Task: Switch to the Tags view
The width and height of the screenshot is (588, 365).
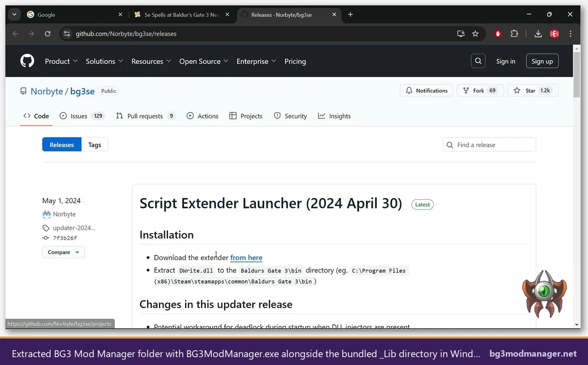Action: [x=95, y=145]
